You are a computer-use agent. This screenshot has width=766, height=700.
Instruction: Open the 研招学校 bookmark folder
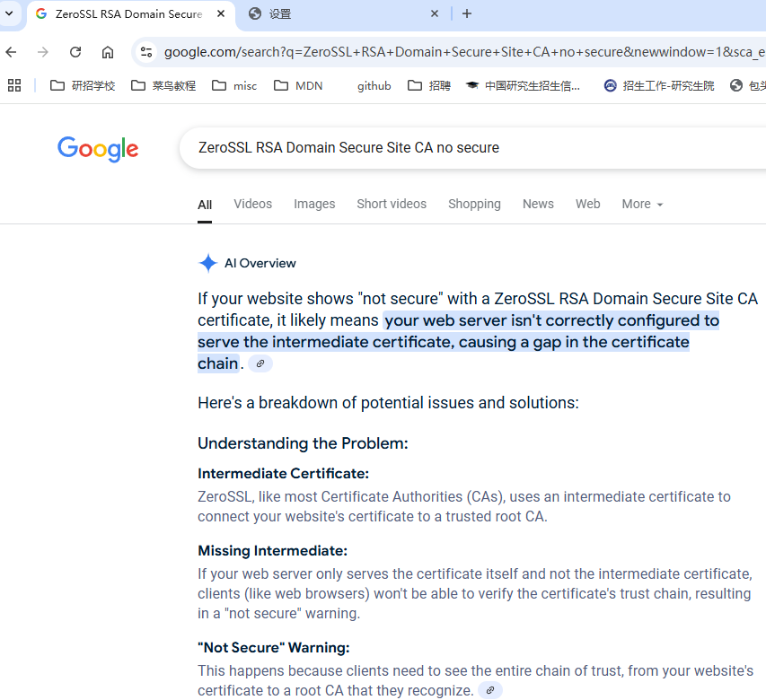pos(83,86)
